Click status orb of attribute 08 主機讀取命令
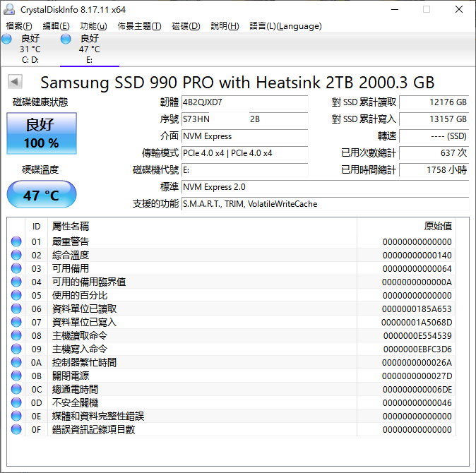 click(x=16, y=335)
